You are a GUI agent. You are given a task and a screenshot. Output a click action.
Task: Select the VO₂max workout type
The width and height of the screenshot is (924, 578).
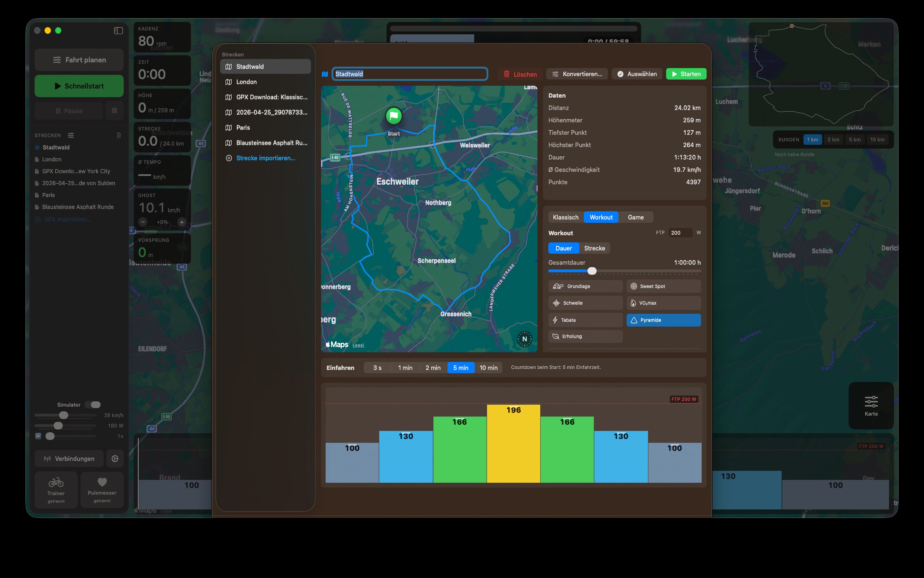tap(663, 303)
